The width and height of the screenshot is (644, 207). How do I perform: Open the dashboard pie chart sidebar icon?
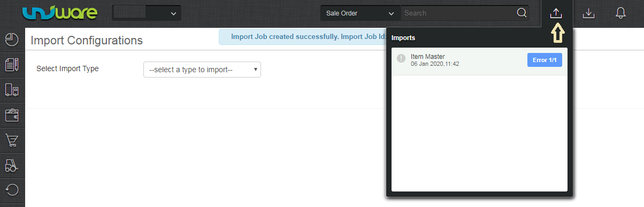(x=12, y=40)
